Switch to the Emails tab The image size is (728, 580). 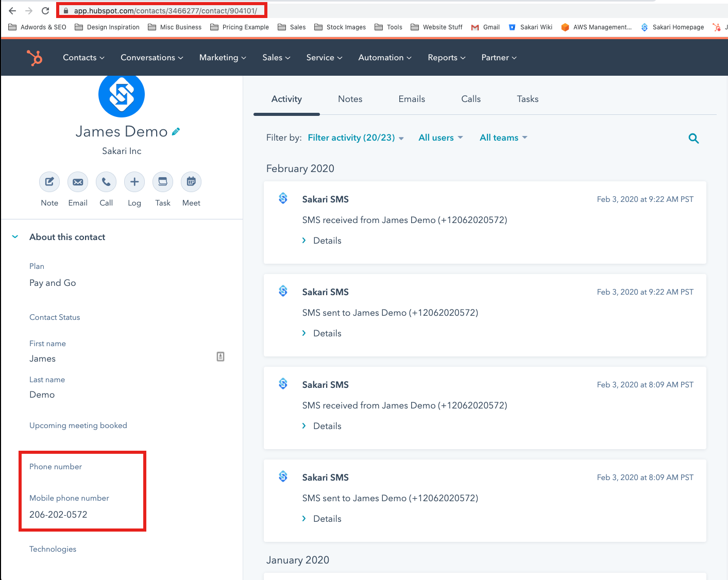click(x=412, y=99)
